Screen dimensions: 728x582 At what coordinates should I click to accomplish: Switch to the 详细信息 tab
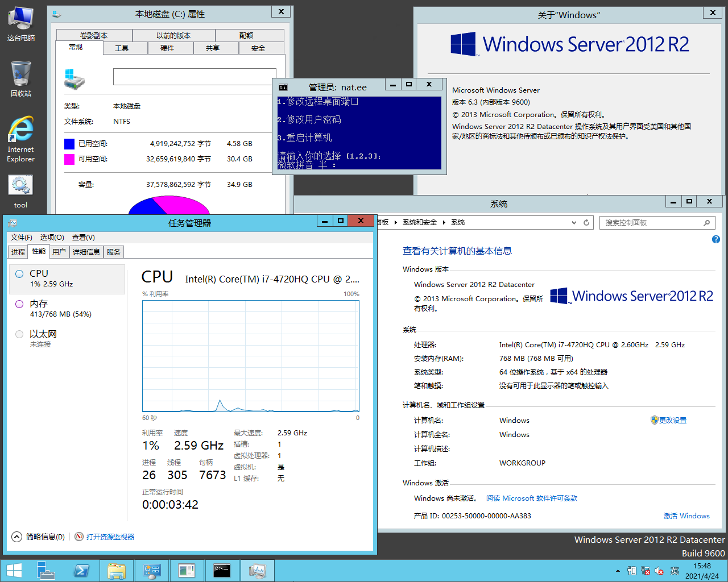(86, 252)
